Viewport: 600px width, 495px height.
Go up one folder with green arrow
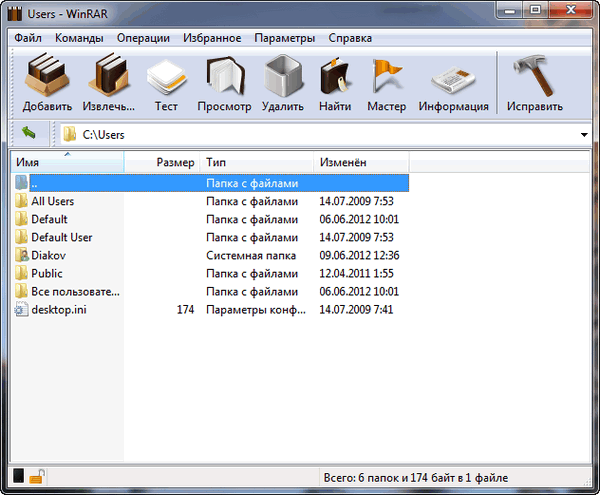pos(28,134)
